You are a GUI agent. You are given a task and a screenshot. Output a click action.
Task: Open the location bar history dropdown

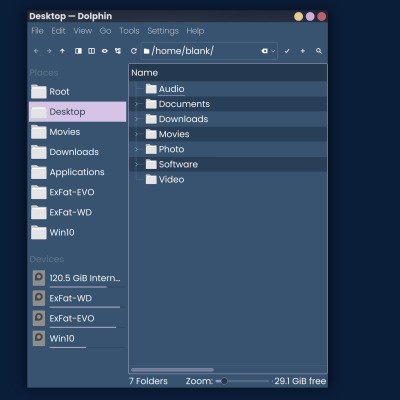[x=273, y=51]
